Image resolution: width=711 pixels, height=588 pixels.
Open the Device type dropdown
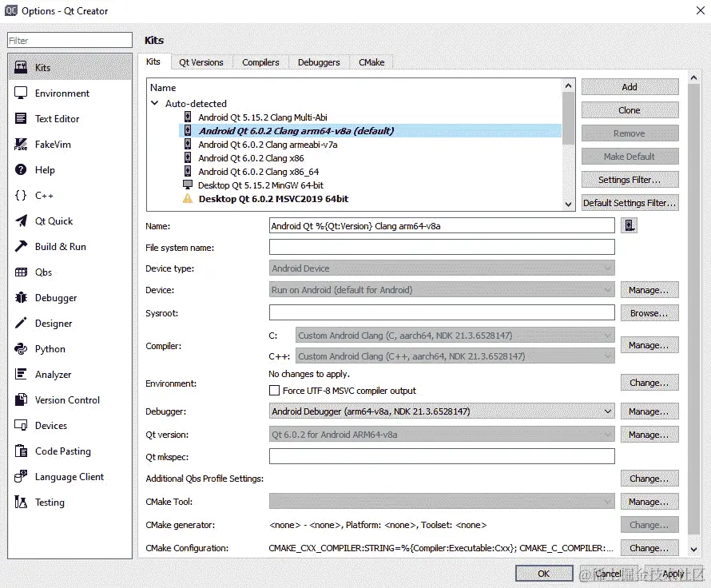(442, 268)
